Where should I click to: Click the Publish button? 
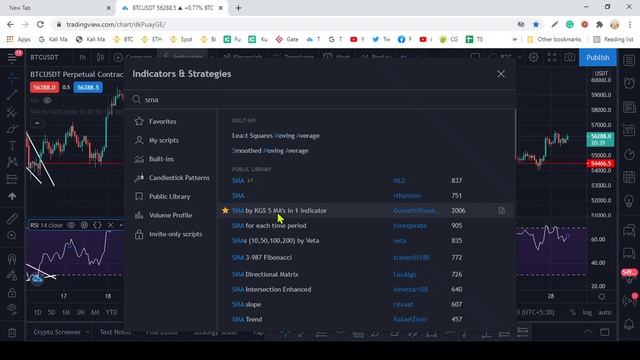tap(598, 58)
